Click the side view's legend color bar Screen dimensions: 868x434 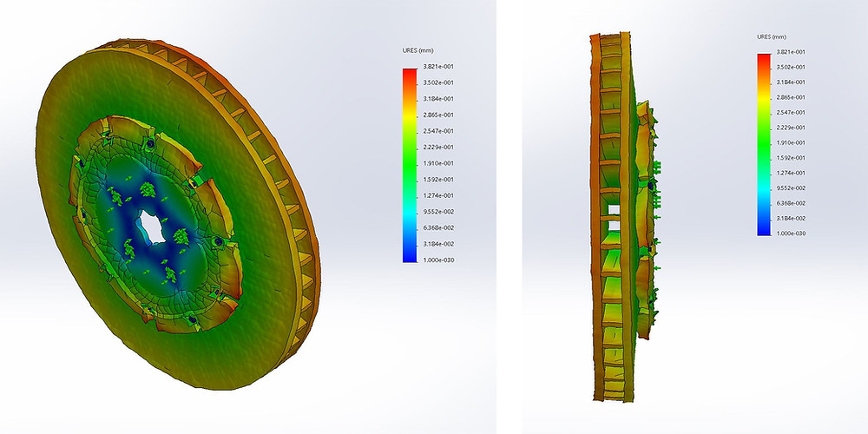[x=764, y=144]
